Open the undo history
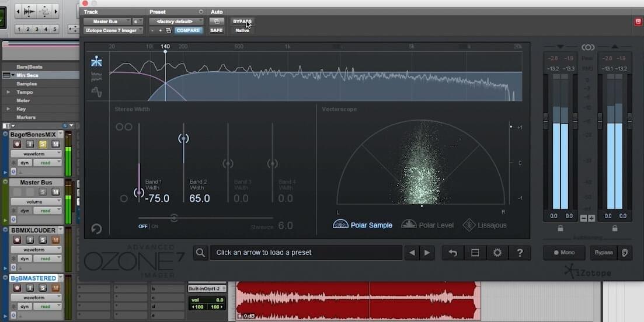The image size is (644, 322). point(453,253)
